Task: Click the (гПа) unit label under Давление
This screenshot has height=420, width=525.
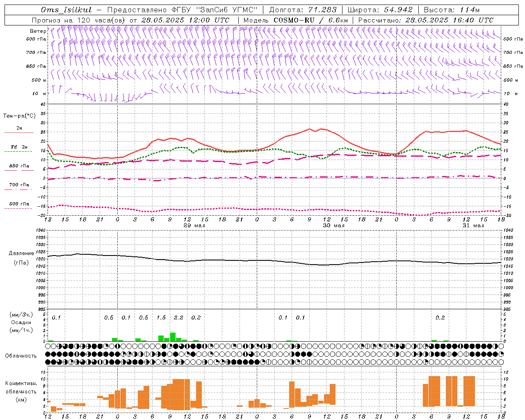Action: (x=21, y=263)
